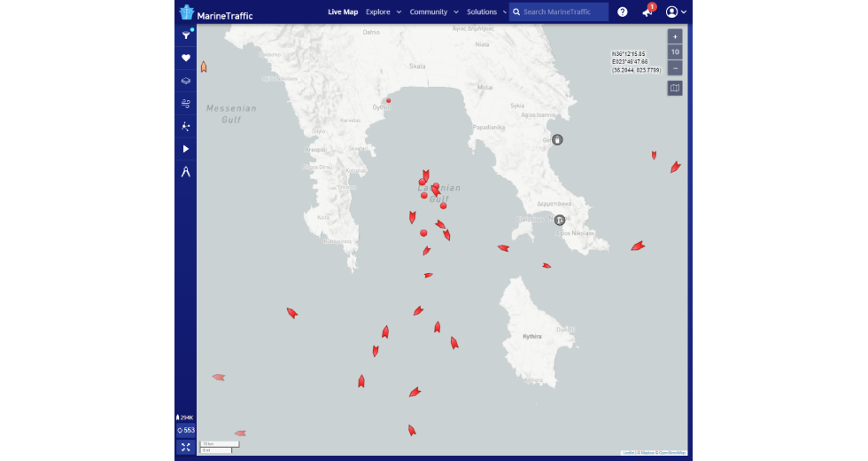The height and width of the screenshot is (461, 868).
Task: Open the map layers panel
Action: click(186, 81)
